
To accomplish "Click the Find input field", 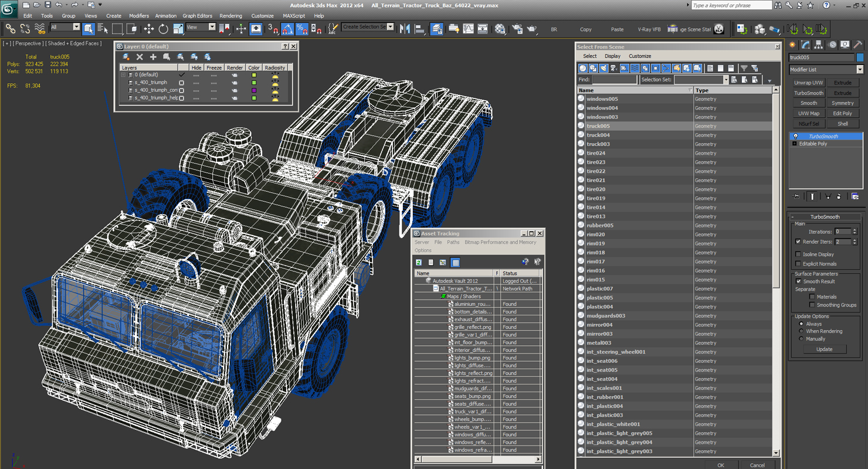I will (x=614, y=80).
